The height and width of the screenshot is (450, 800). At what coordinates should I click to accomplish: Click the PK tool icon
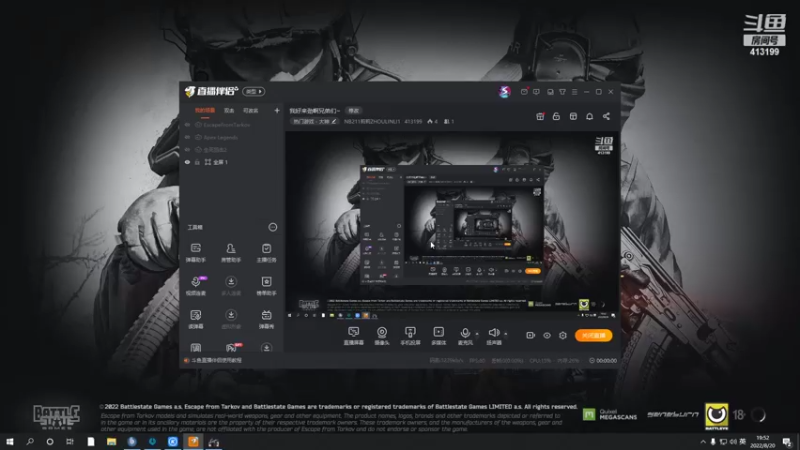[x=232, y=348]
